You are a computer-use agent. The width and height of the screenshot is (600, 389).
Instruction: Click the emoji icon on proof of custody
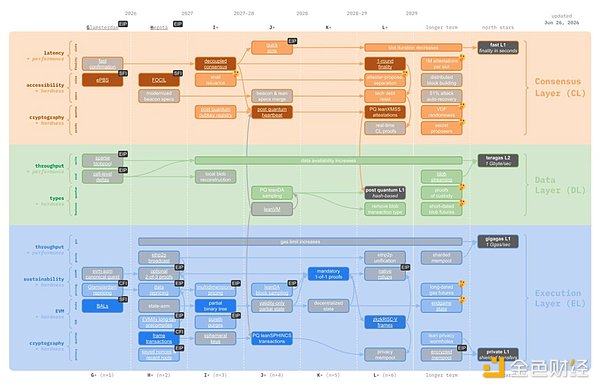click(x=462, y=187)
